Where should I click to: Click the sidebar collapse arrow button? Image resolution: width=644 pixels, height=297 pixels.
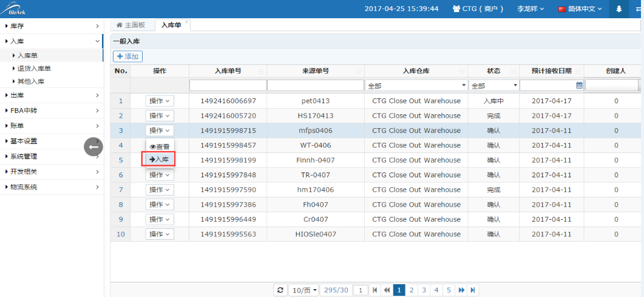click(x=93, y=146)
